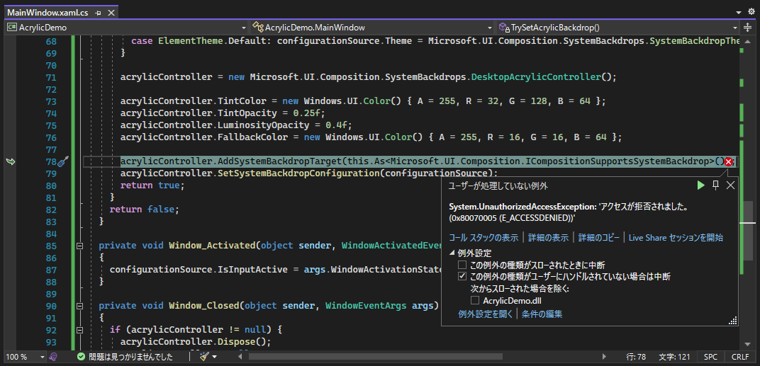Screen dimensions: 760x366
Task: Pin the MainWindow.xaml.cs tab
Action: (99, 13)
